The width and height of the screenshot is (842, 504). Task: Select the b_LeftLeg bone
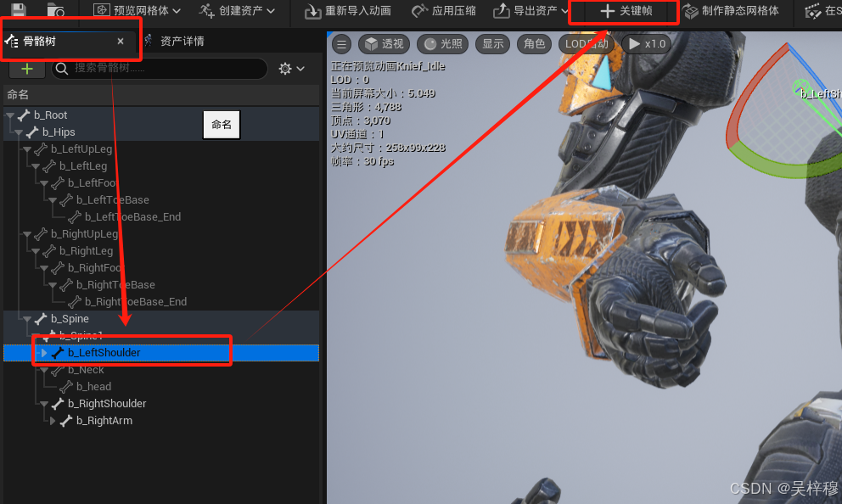pyautogui.click(x=83, y=166)
